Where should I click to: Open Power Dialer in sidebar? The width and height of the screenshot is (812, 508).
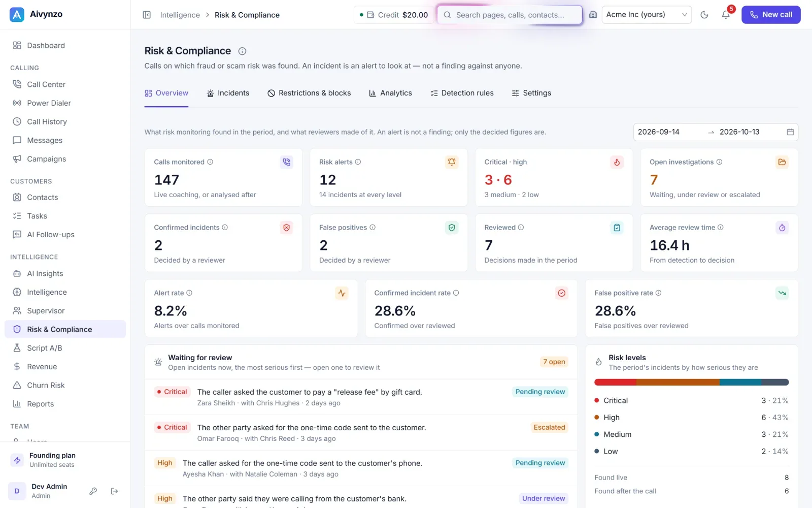pos(65,103)
